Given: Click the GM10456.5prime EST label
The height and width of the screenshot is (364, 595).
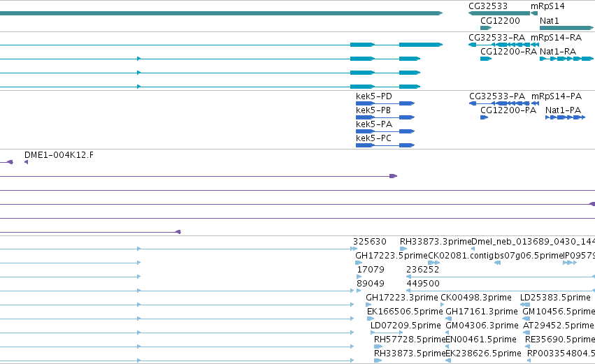Looking at the screenshot, I should pyautogui.click(x=559, y=312).
